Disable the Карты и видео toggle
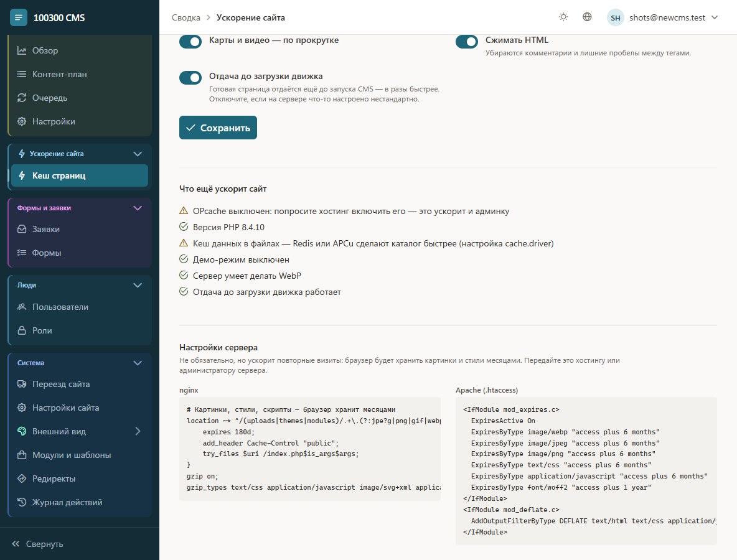 coord(190,41)
